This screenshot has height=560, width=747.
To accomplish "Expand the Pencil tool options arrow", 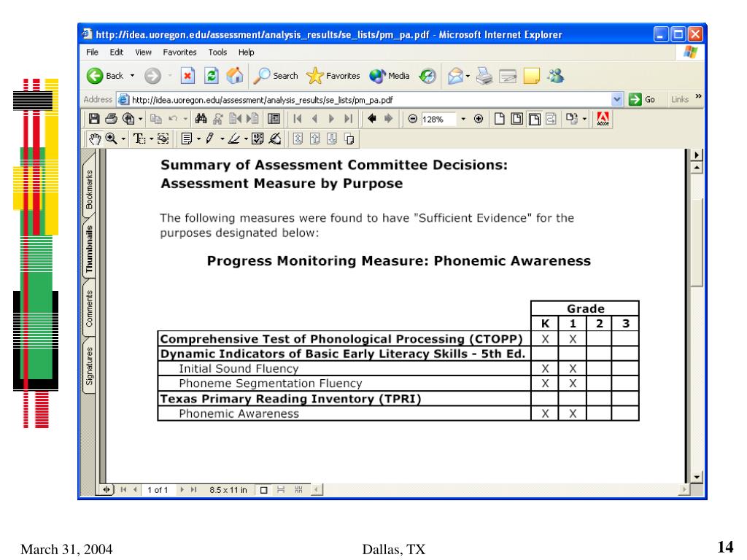I will (x=222, y=139).
